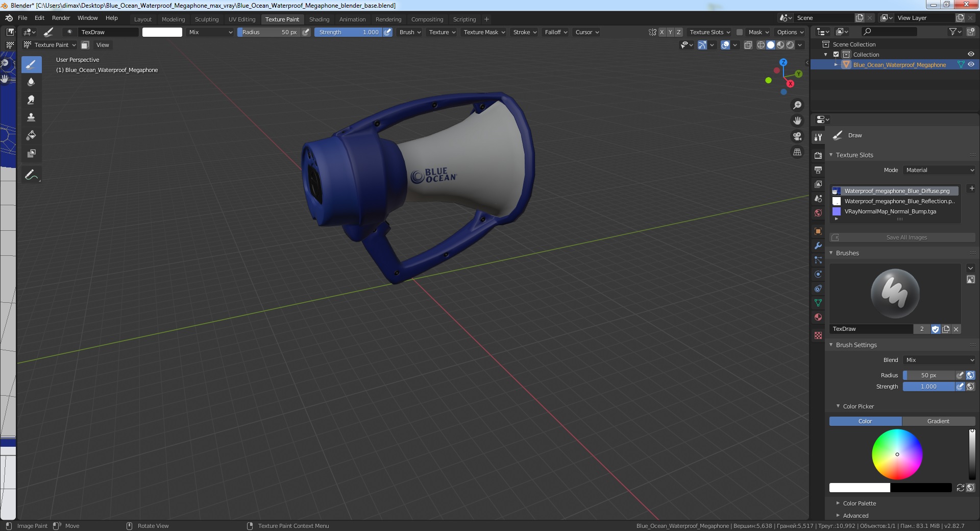This screenshot has height=531, width=980.
Task: Open the viewport View menu
Action: [x=103, y=45]
